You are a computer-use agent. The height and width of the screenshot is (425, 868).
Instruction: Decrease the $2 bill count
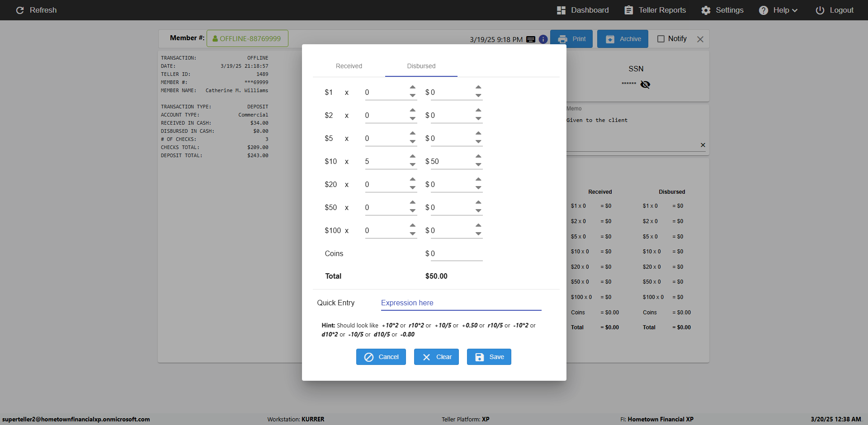point(413,119)
